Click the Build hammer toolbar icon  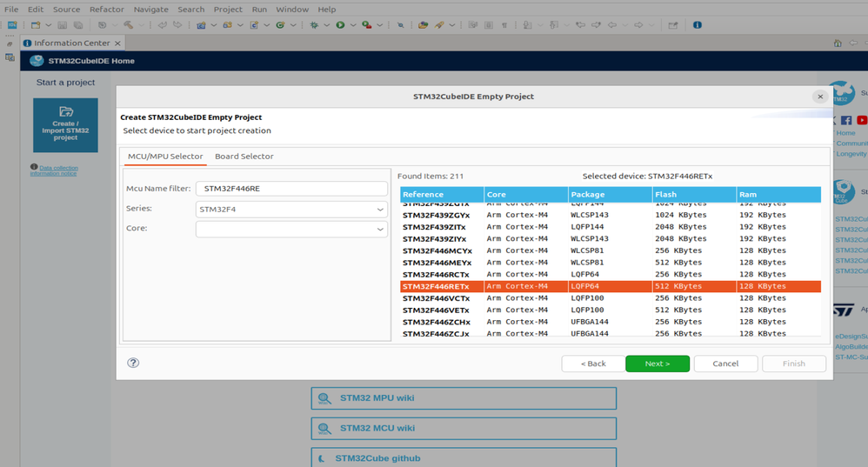128,25
